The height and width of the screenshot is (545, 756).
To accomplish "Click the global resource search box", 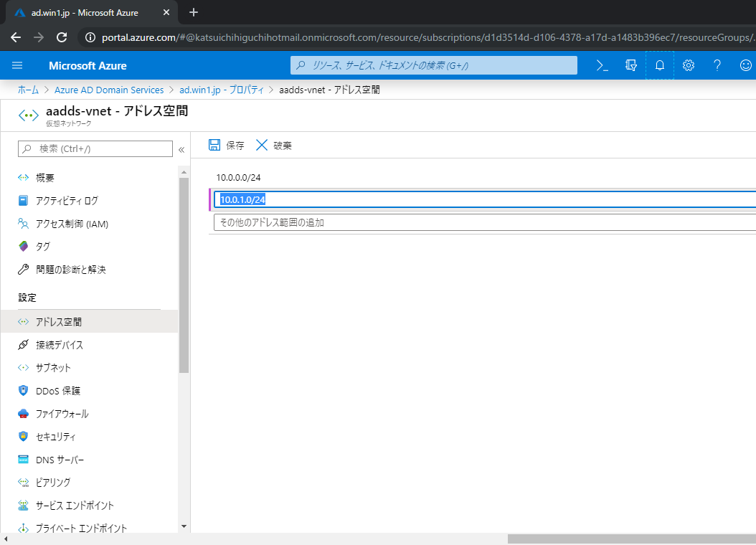I will click(x=434, y=65).
